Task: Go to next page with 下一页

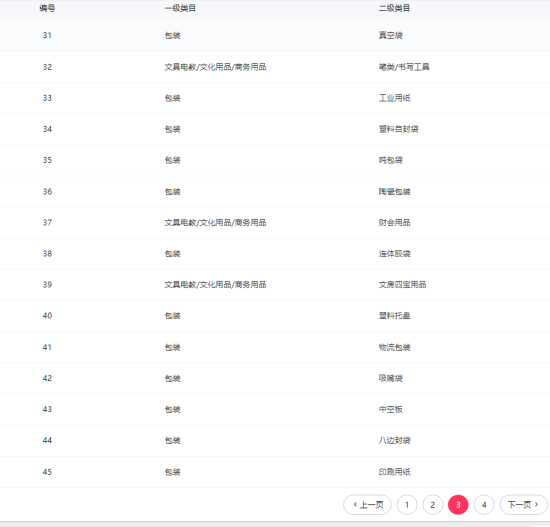Action: click(523, 505)
